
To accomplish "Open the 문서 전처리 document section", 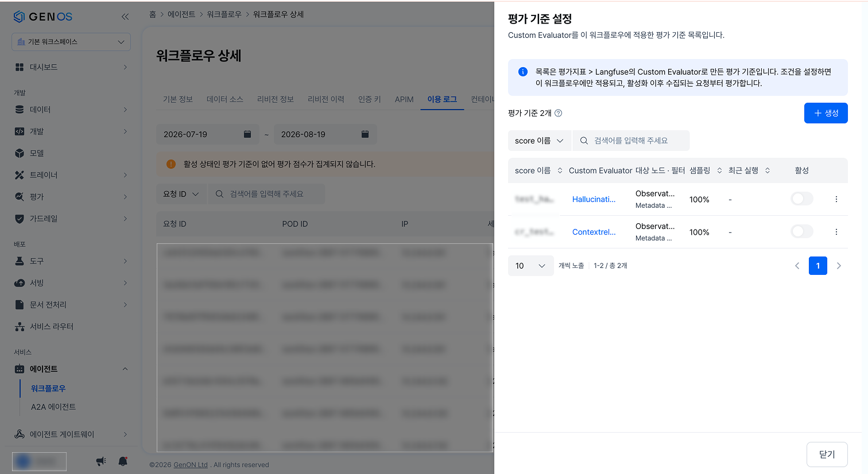I will coord(71,305).
